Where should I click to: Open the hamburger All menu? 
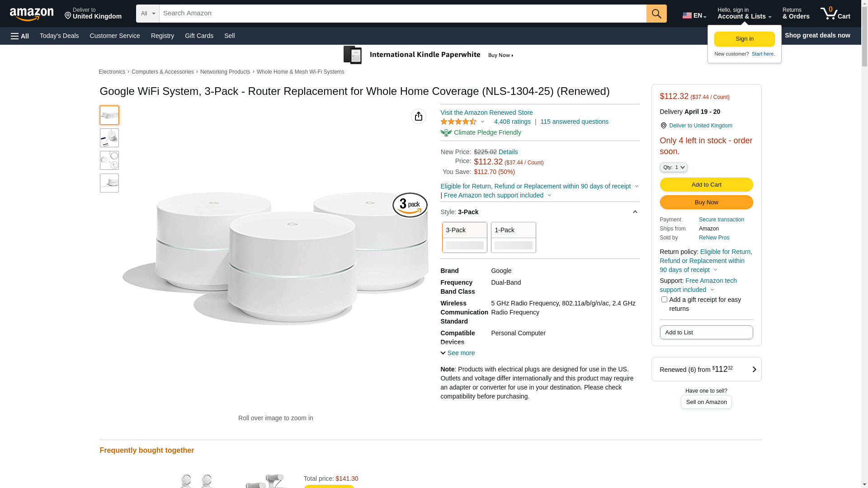point(20,36)
